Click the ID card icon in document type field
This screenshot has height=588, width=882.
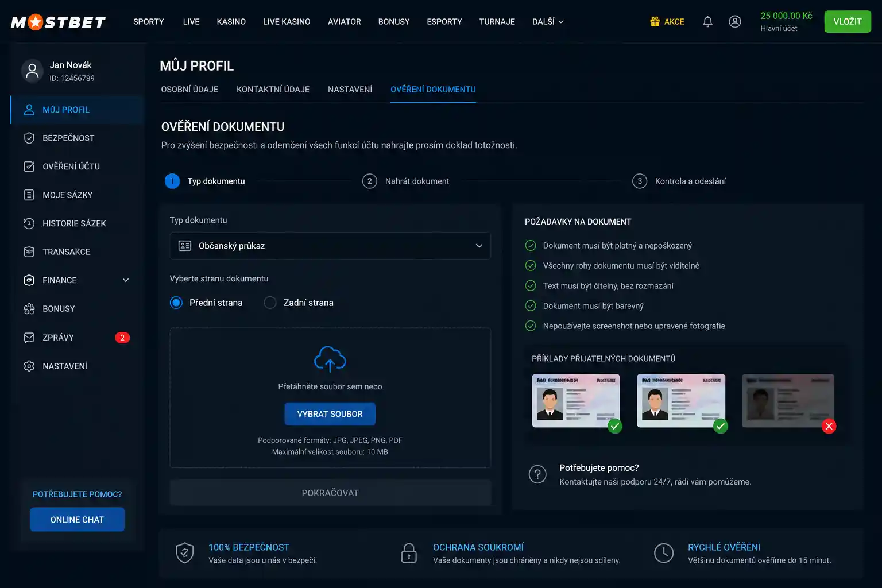click(x=185, y=246)
